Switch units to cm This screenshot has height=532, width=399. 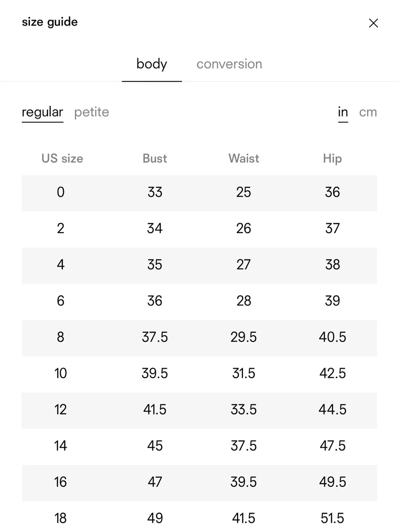[x=368, y=112]
